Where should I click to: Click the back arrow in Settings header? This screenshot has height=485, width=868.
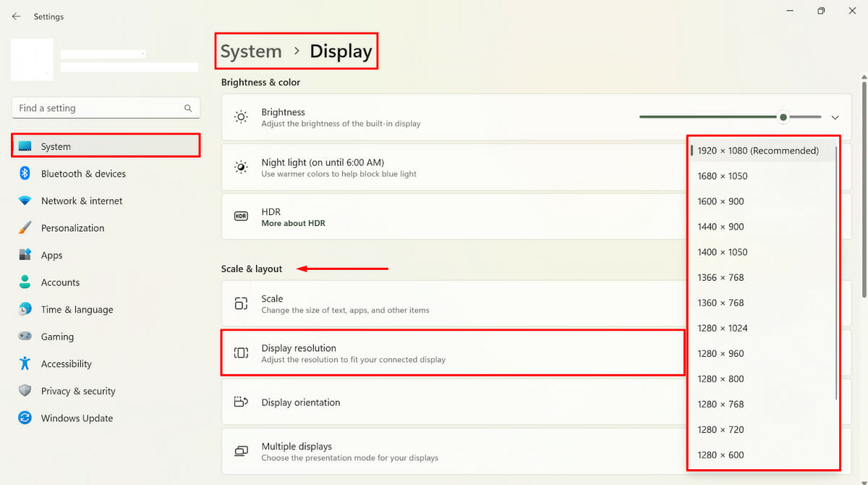coord(16,16)
